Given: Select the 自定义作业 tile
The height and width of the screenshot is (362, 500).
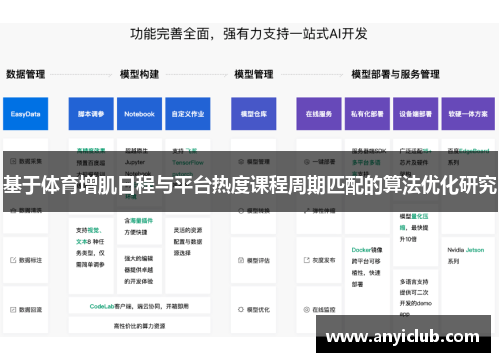Looking at the screenshot, I should point(188,114).
